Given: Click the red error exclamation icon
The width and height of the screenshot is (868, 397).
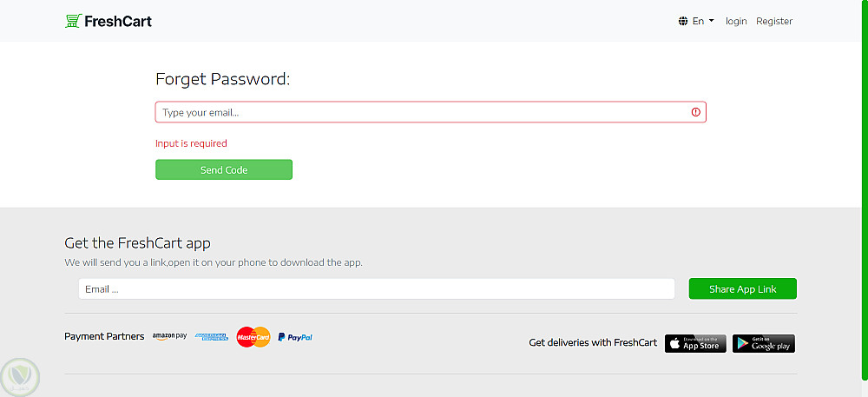Looking at the screenshot, I should coord(695,112).
